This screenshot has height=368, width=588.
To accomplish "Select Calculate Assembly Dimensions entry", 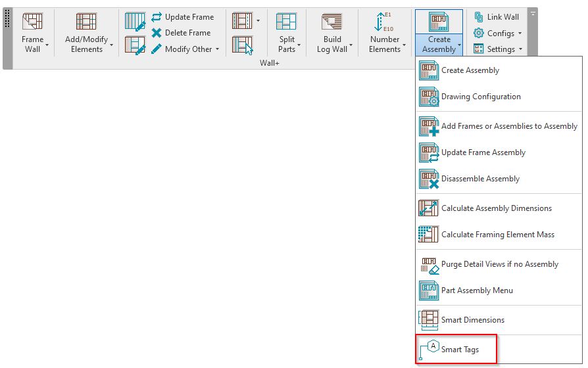I will coord(499,208).
